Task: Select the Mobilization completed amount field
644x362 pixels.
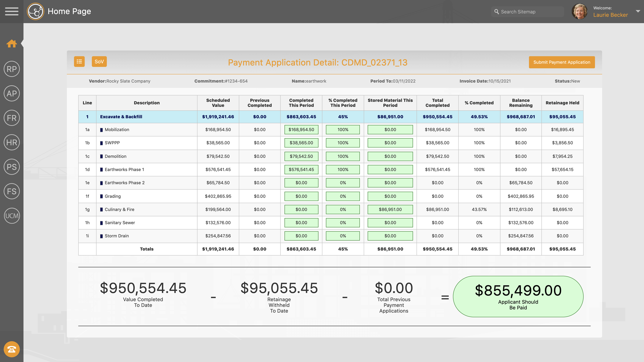Action: pyautogui.click(x=301, y=129)
